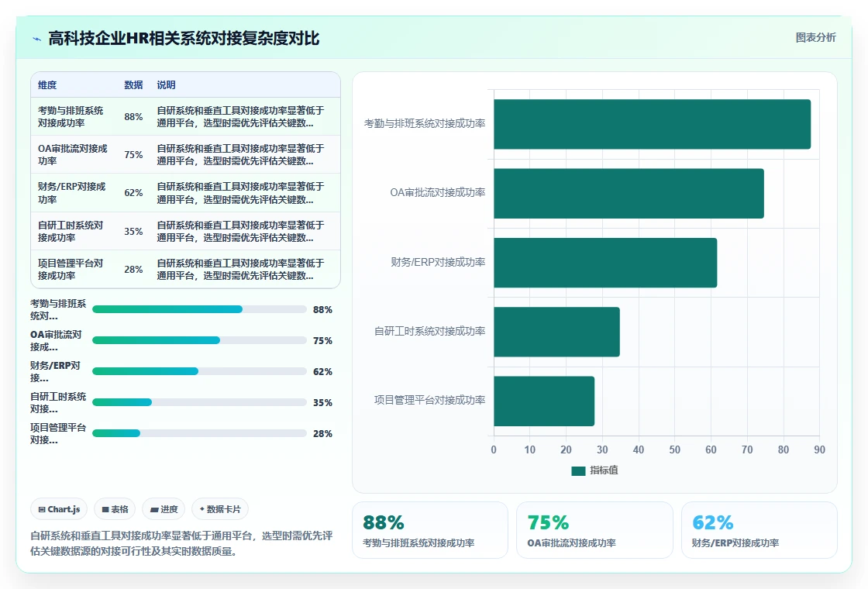868x589 pixels.
Task: Click the 说明 table column header
Action: tap(166, 85)
